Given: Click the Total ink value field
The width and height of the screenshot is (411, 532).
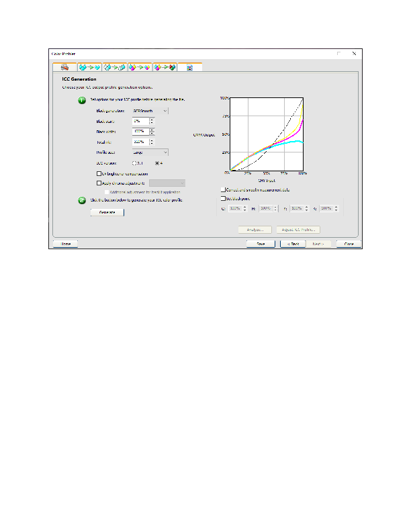Looking at the screenshot, I should coord(141,142).
